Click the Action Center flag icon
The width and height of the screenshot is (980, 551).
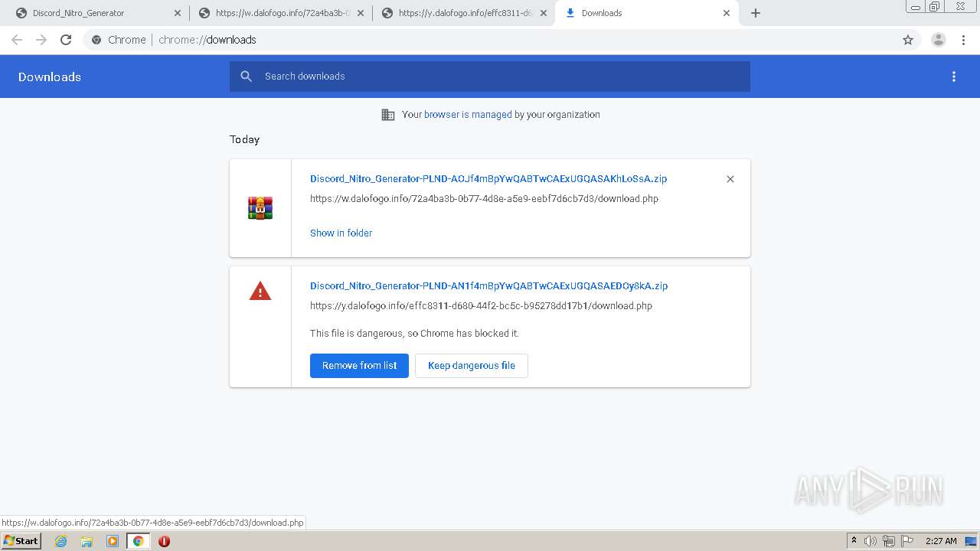pyautogui.click(x=907, y=541)
